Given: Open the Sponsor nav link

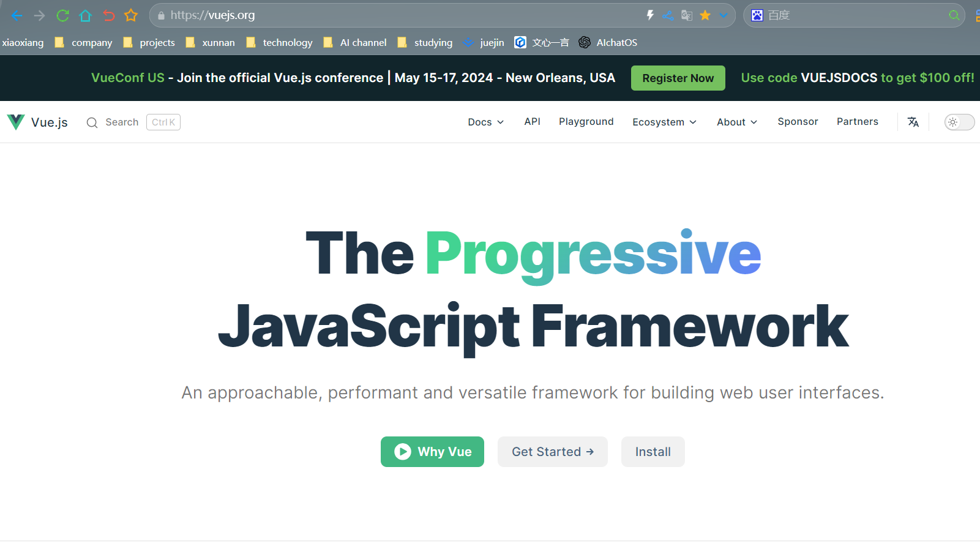Looking at the screenshot, I should (798, 122).
